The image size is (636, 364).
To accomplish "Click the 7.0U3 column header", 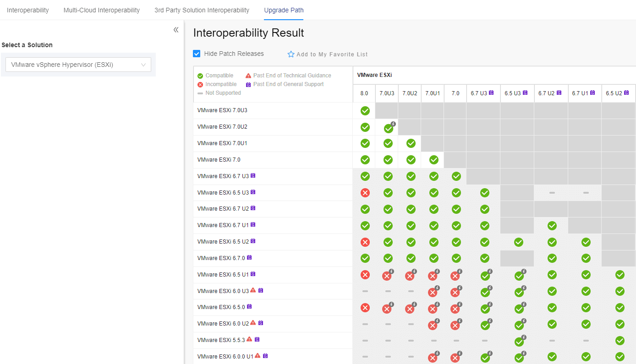I will point(386,93).
